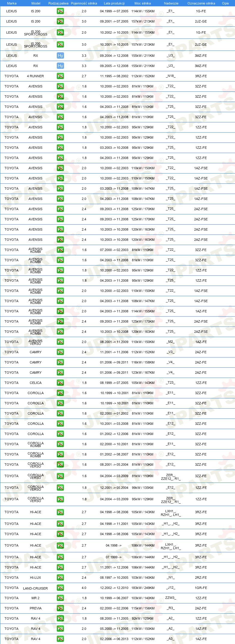Click fuel icon in Hi-Lux row
Viewport: 235px width, 644px height.
(60, 578)
